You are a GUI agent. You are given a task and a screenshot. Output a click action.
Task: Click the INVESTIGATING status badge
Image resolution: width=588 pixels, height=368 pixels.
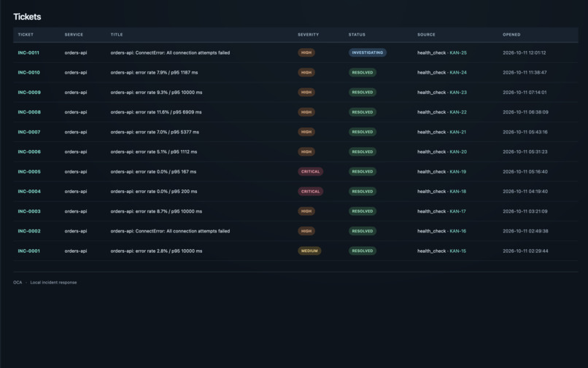[367, 53]
